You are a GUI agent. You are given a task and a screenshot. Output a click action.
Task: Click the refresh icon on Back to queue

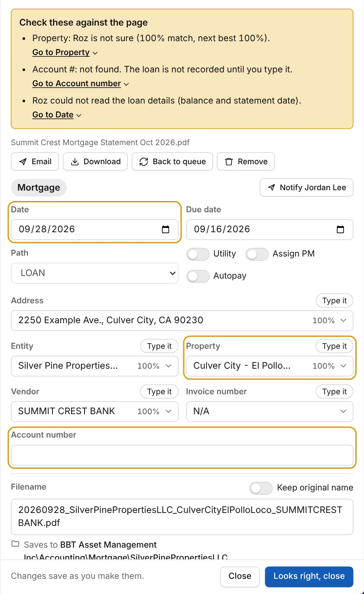point(143,162)
